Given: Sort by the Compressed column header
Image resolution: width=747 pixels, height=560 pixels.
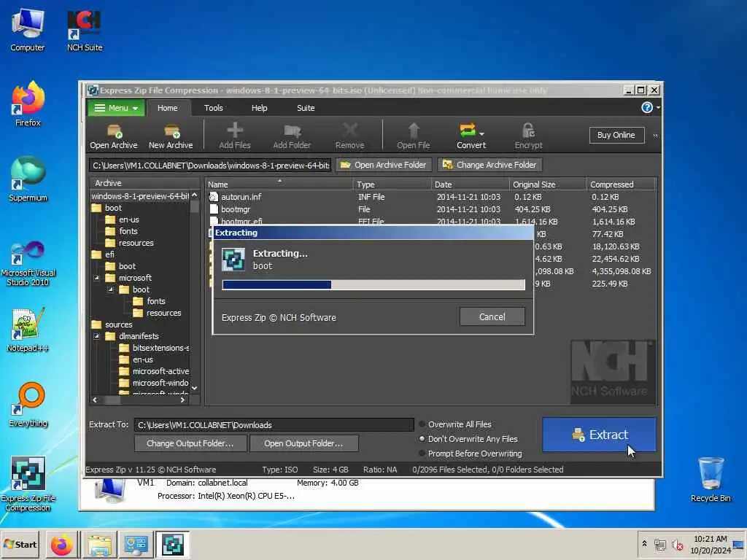Looking at the screenshot, I should (x=621, y=184).
